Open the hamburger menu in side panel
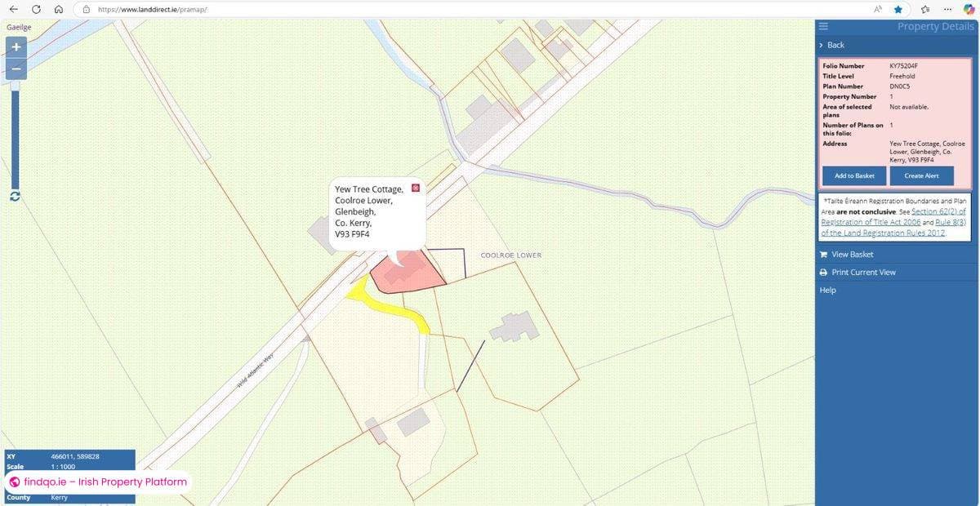 click(824, 26)
